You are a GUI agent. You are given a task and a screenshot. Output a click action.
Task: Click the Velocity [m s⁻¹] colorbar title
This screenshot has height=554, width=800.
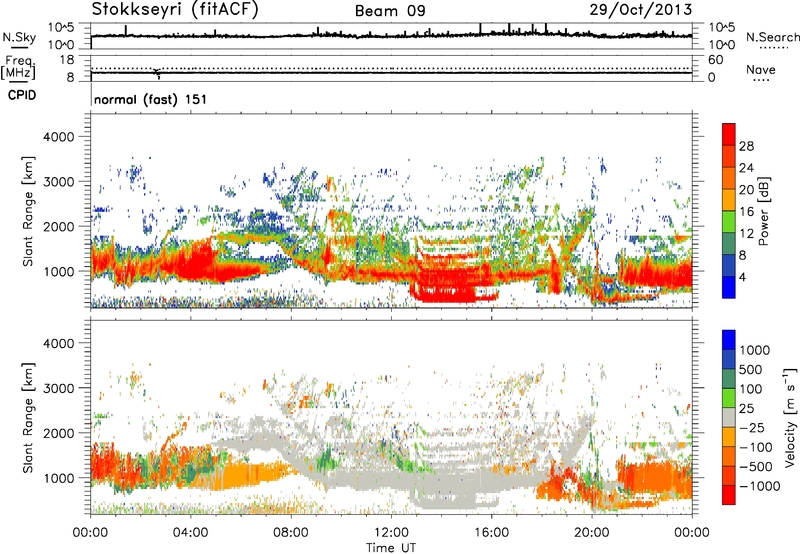pos(790,418)
